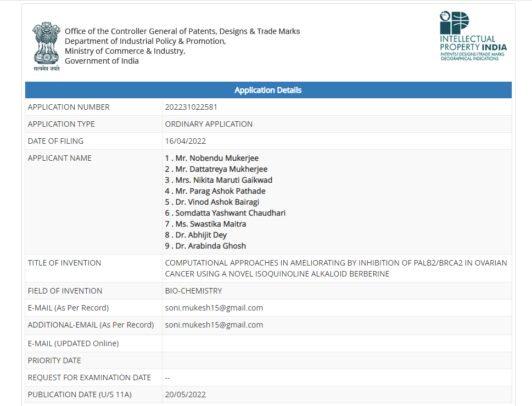The height and width of the screenshot is (406, 532).
Task: Click the invention title starting COMPUTATIONAL APPROACHES
Action: tap(336, 268)
